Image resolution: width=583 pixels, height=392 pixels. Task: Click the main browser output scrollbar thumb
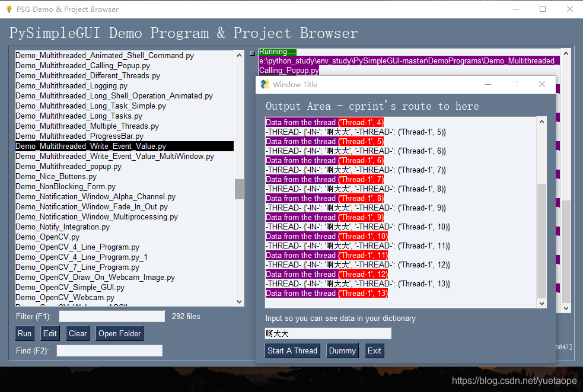[566, 251]
